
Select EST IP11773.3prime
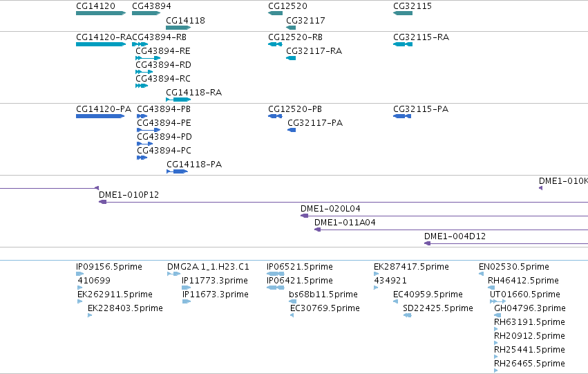tap(187, 288)
